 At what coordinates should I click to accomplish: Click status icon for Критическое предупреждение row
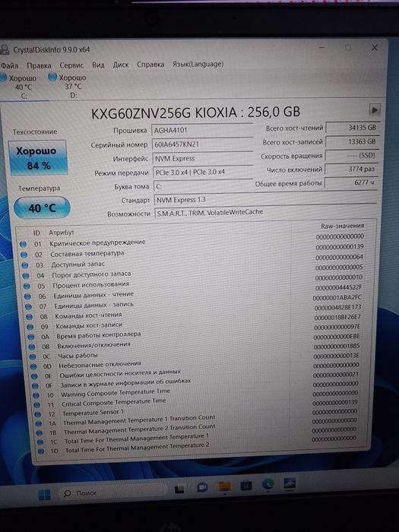tap(23, 244)
